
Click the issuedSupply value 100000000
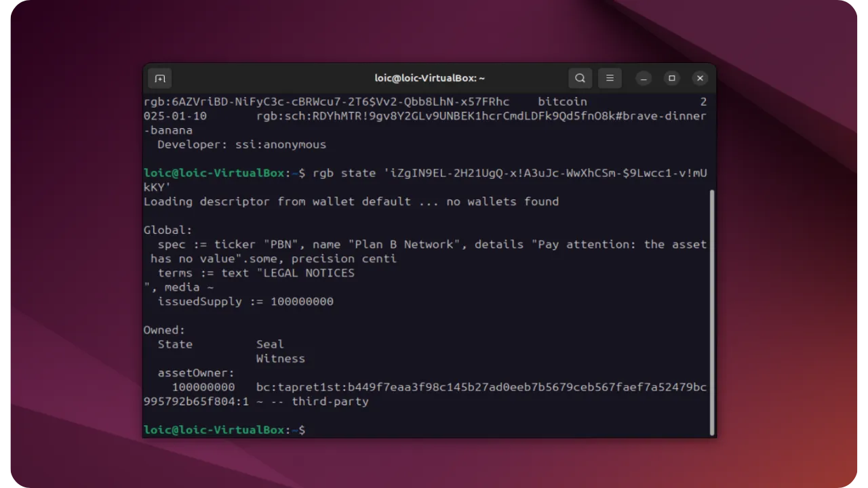click(302, 301)
